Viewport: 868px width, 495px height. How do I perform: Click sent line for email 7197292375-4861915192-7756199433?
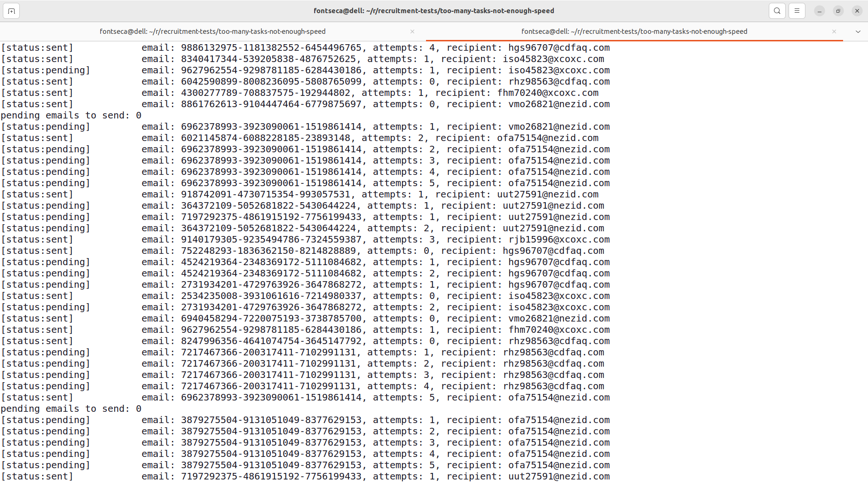click(305, 477)
